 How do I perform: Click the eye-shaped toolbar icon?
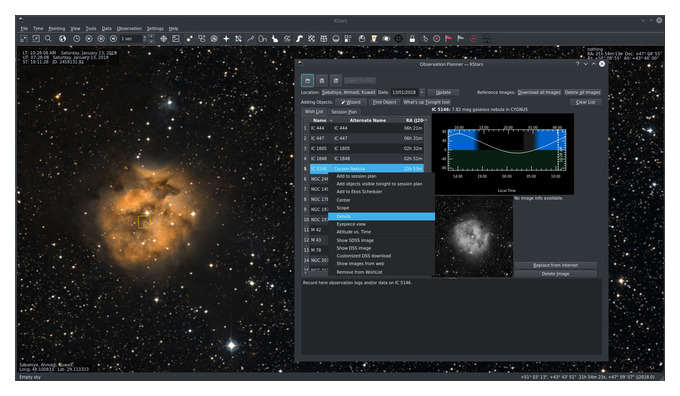tap(386, 39)
